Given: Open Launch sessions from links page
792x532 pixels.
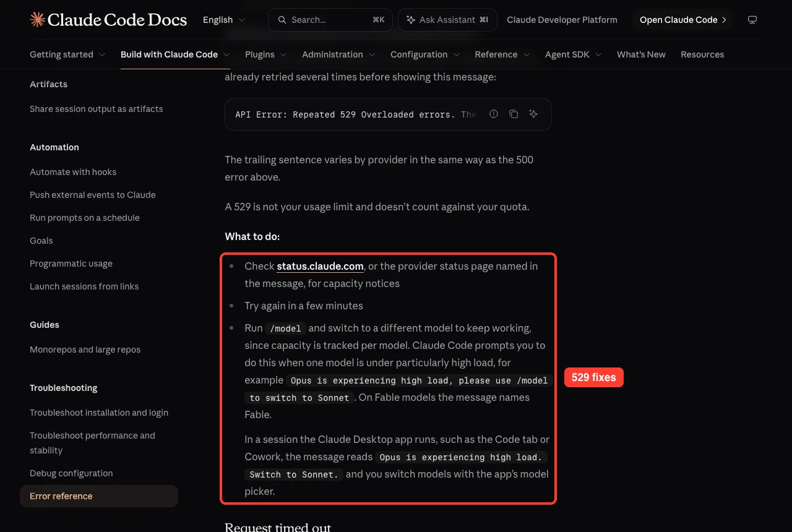Looking at the screenshot, I should tap(84, 286).
